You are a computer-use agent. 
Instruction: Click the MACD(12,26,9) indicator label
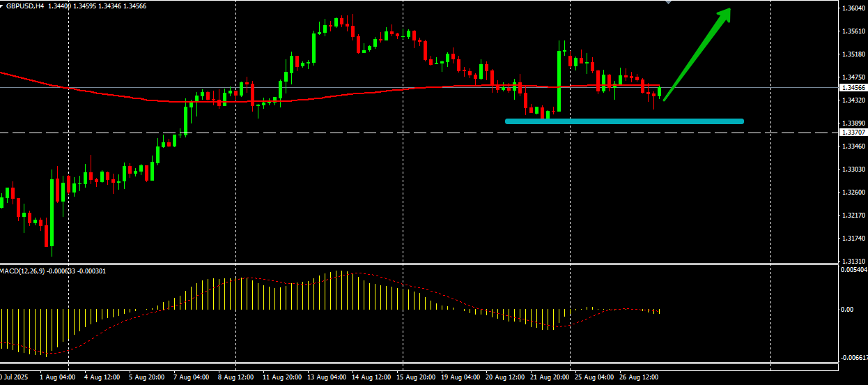click(x=23, y=270)
